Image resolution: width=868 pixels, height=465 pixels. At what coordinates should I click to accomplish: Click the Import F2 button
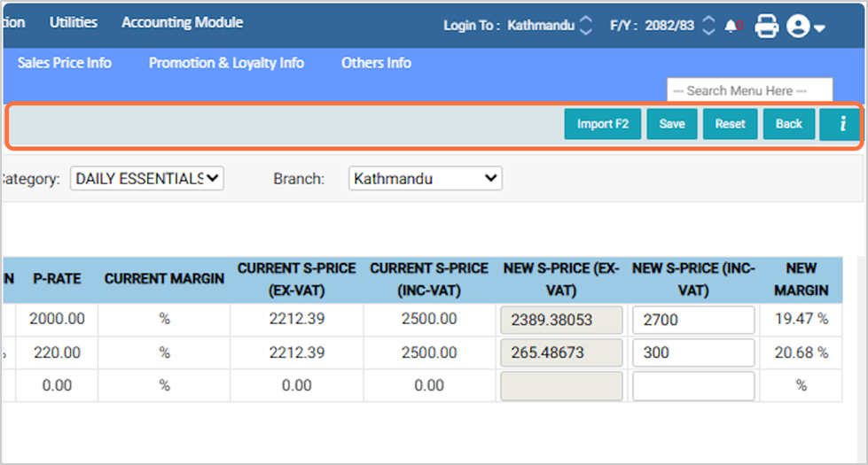tap(602, 125)
